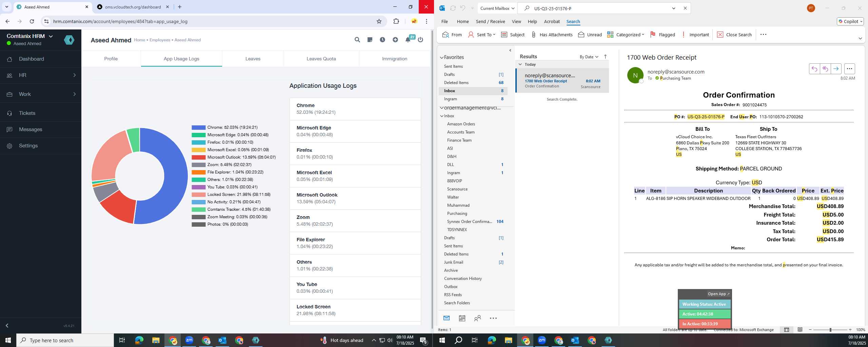Click the power logout icon in HRM
The width and height of the screenshot is (868, 347).
tap(420, 40)
